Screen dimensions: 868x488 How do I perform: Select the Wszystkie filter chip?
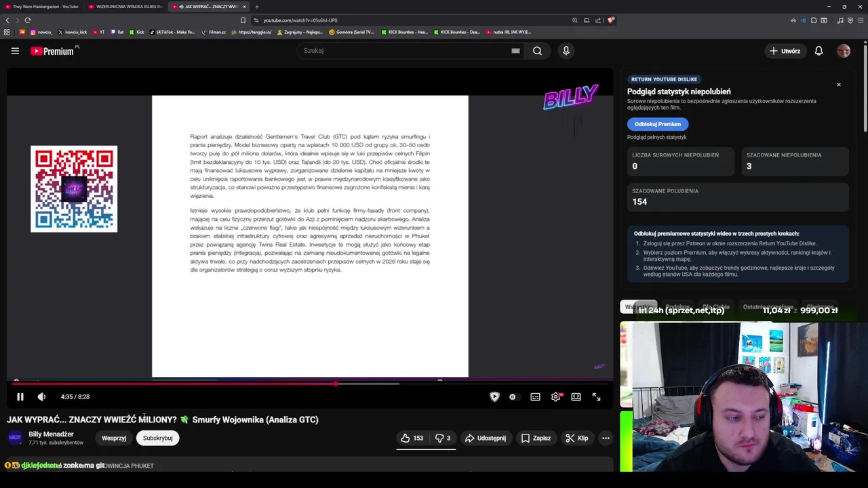click(638, 307)
